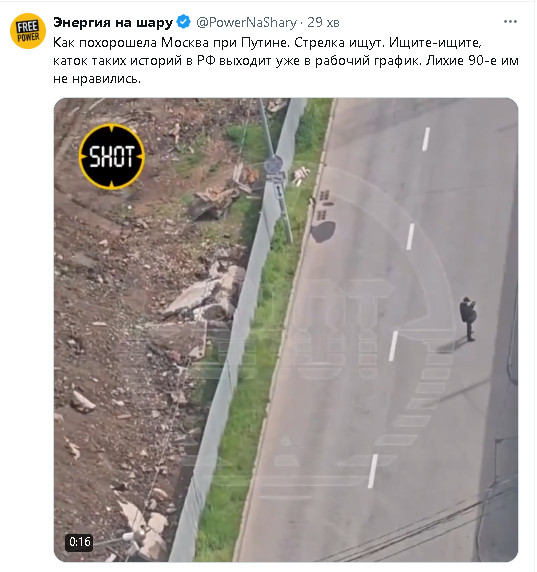This screenshot has height=572, width=537.
Task: Open the three-dot more options menu
Action: [510, 22]
